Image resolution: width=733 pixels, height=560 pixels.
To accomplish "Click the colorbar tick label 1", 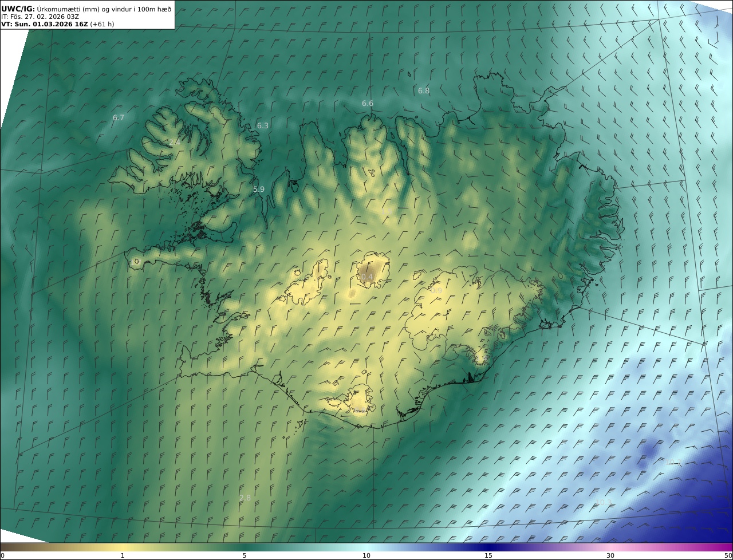I will tap(123, 555).
